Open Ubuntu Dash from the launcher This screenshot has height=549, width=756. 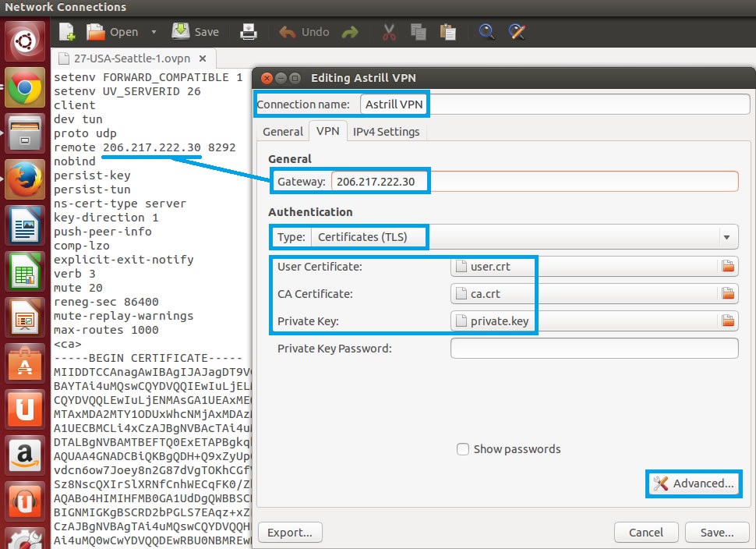(x=25, y=41)
